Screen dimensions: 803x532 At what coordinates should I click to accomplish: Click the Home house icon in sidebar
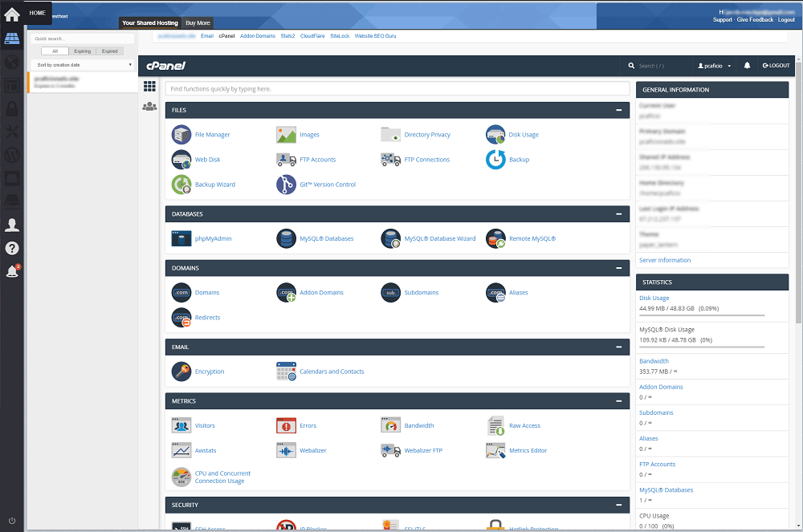point(12,14)
